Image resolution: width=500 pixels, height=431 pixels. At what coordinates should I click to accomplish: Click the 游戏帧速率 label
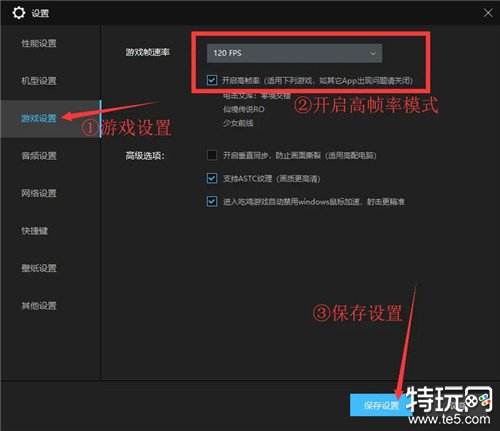click(148, 52)
